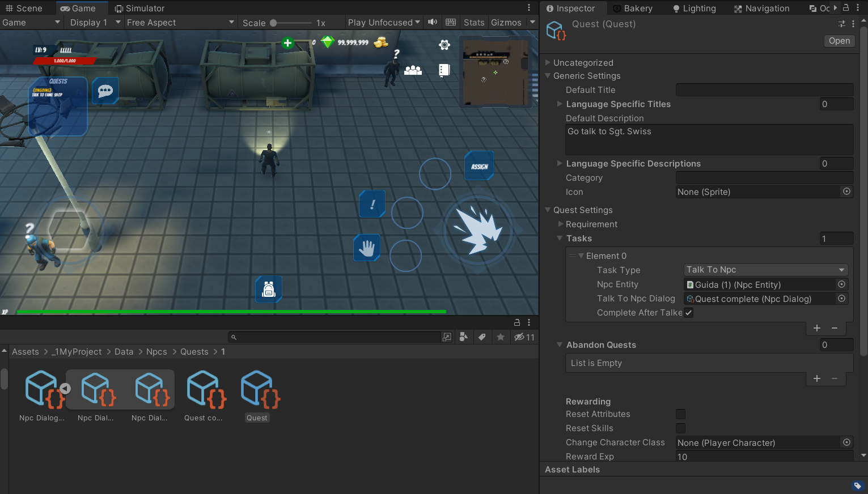This screenshot has width=868, height=494.
Task: Pick a sprite with the Icon object selector
Action: (x=847, y=191)
